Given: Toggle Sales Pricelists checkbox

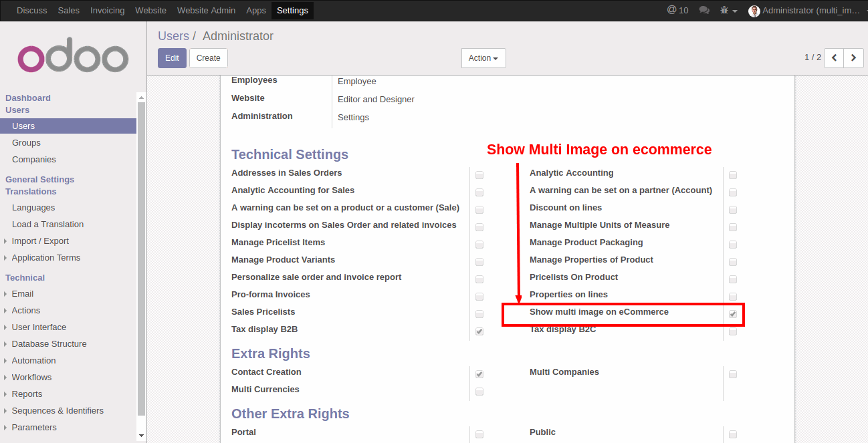Looking at the screenshot, I should 479,314.
